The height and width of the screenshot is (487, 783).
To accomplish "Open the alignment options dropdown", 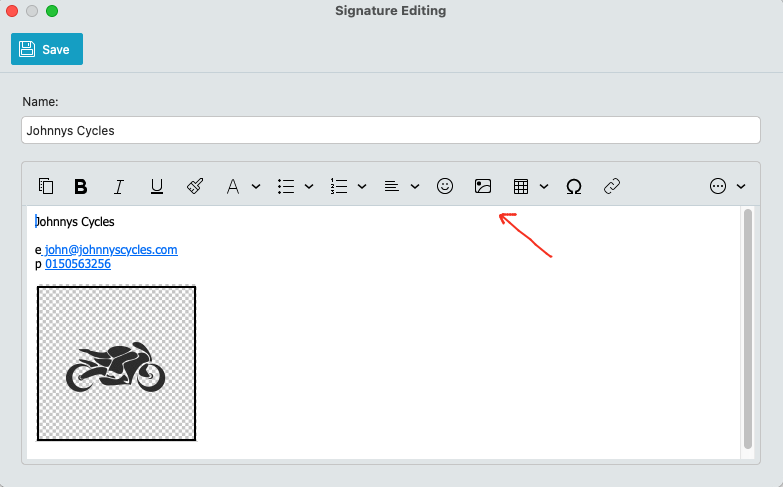I will [x=415, y=187].
